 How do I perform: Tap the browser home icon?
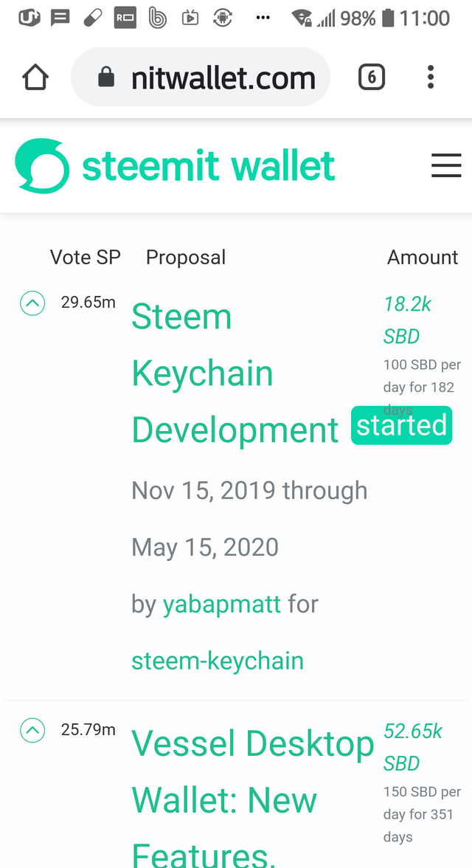coord(35,77)
